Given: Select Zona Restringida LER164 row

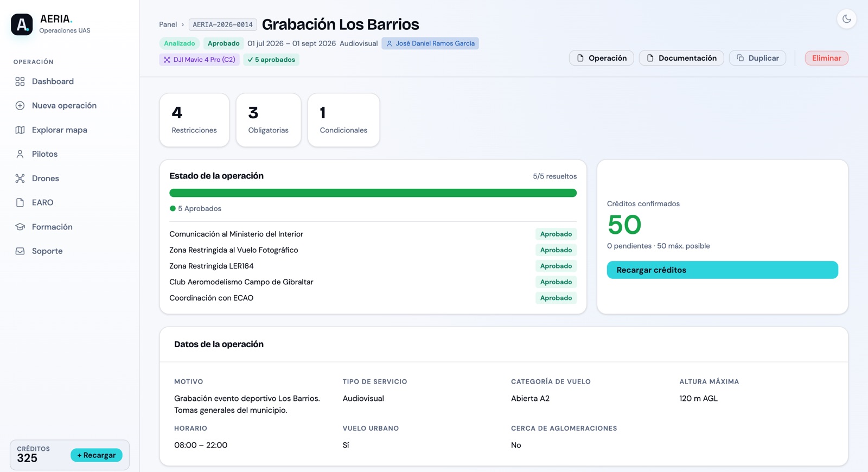Looking at the screenshot, I should [x=373, y=266].
